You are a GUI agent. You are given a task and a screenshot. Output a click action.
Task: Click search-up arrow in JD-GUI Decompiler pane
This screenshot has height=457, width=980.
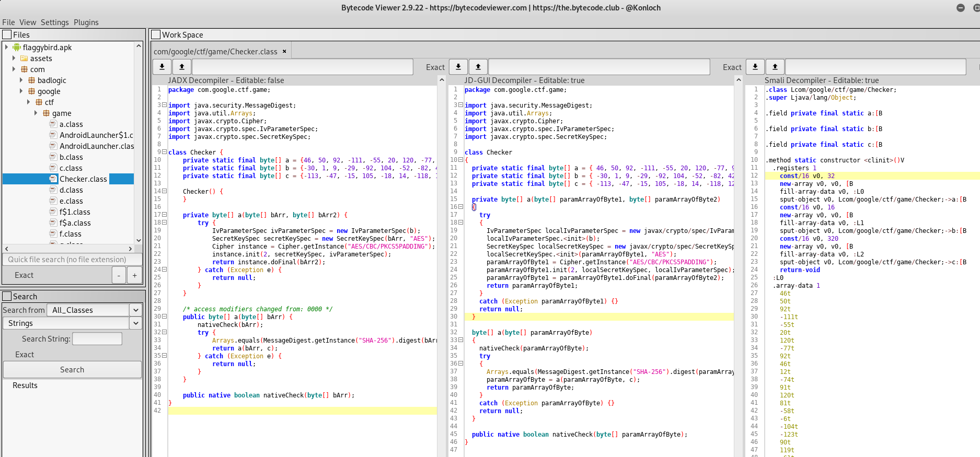478,67
